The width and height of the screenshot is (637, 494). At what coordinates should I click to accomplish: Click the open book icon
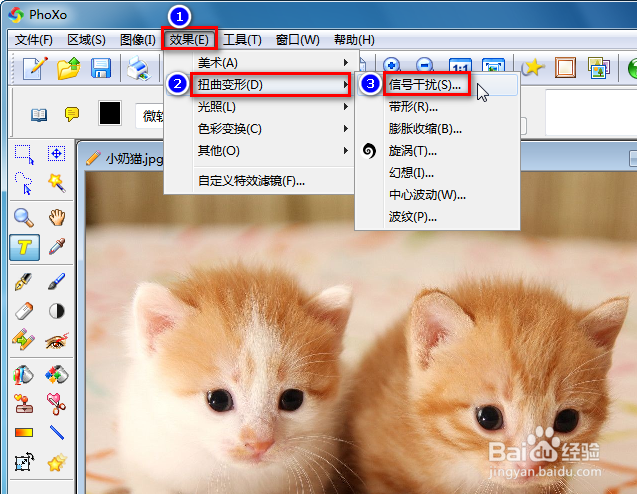pos(39,115)
